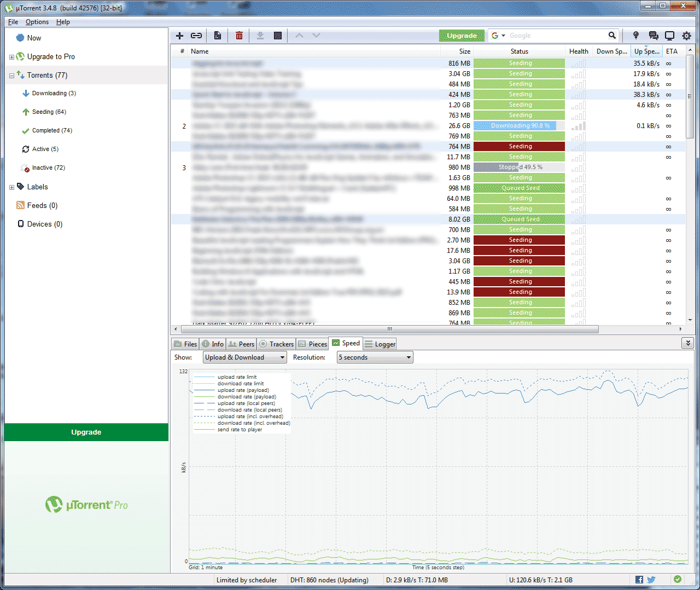Sort the list by Name column
Viewport: 700px width, 590px height.
coord(314,51)
